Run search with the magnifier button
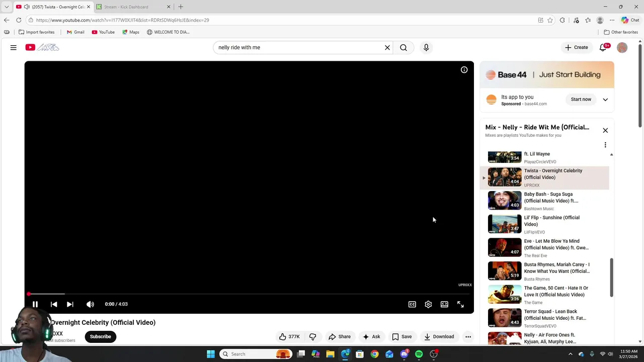 tap(404, 47)
